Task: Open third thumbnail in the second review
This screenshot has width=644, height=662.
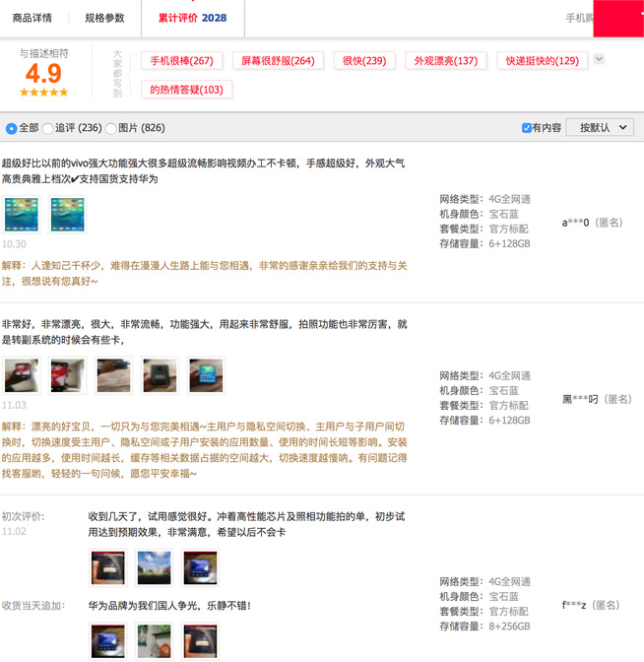Action: point(113,375)
